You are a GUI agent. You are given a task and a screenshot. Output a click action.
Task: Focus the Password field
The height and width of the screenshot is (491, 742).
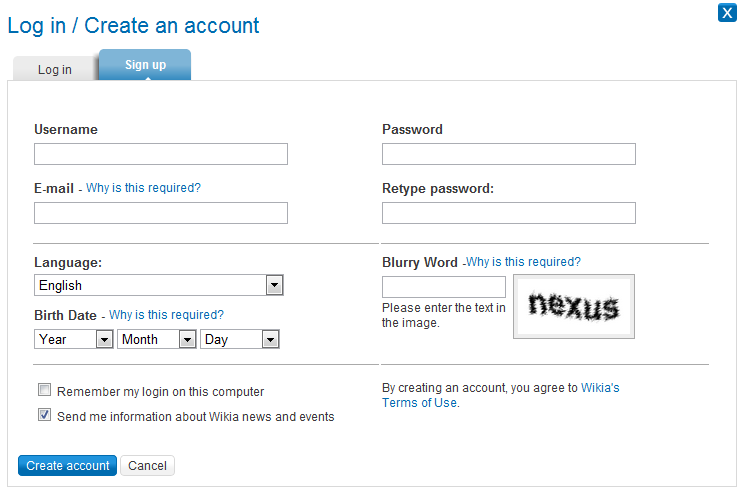(509, 154)
